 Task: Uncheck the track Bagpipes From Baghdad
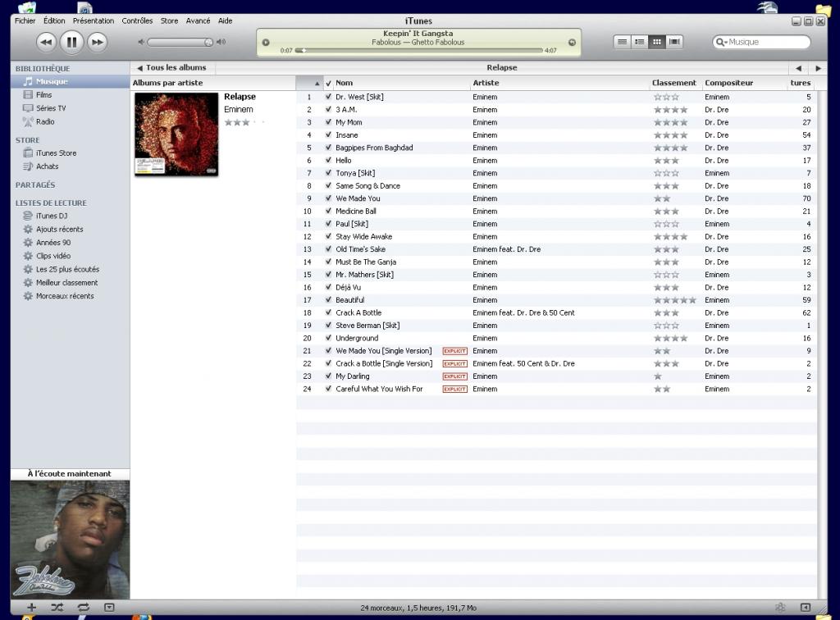(x=328, y=148)
